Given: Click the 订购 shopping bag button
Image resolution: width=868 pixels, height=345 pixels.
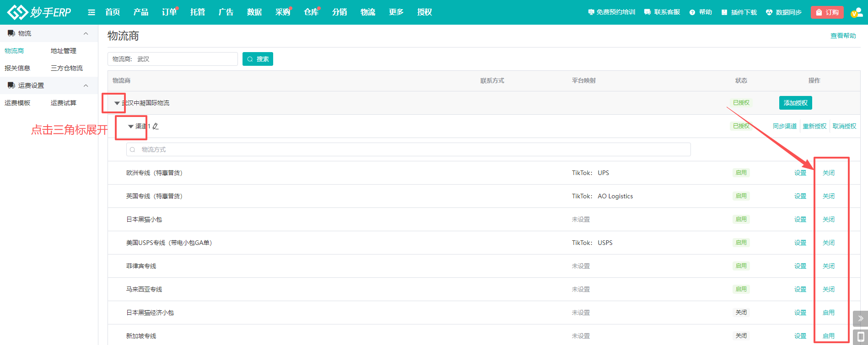Looking at the screenshot, I should point(827,12).
